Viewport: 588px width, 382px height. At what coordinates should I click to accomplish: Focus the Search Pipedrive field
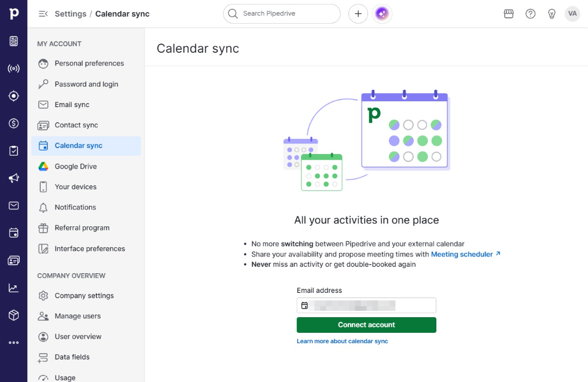coord(282,14)
